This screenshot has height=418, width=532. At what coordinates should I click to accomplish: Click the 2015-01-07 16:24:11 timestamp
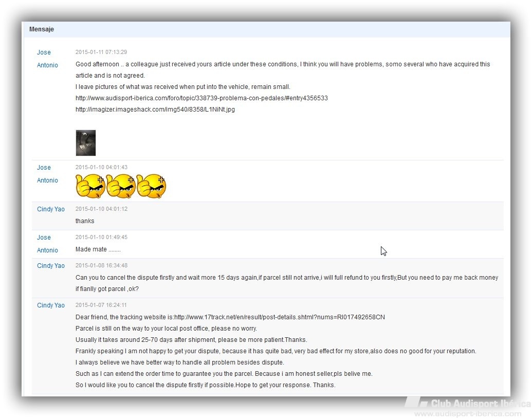click(x=101, y=305)
